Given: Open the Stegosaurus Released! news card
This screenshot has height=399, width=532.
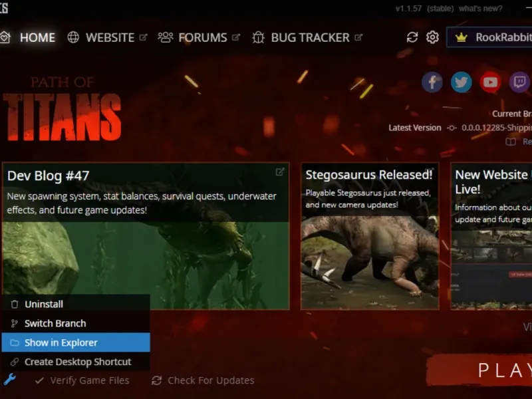Looking at the screenshot, I should click(x=370, y=236).
